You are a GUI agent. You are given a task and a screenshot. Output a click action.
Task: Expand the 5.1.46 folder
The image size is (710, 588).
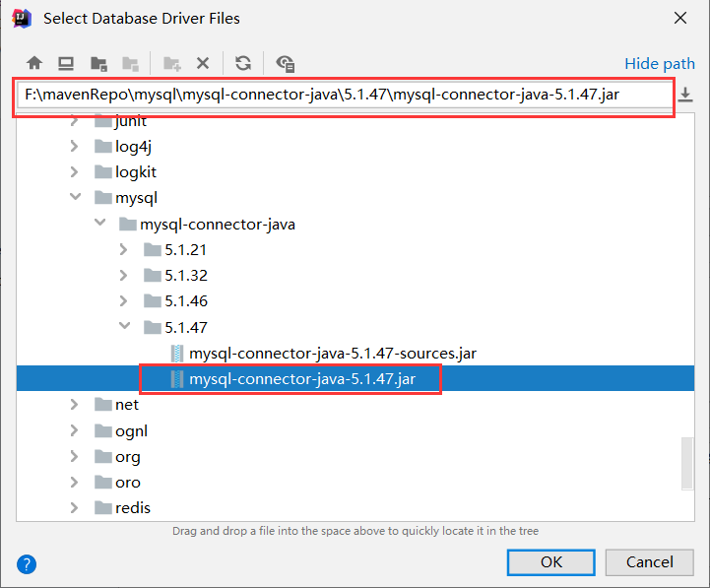(123, 300)
